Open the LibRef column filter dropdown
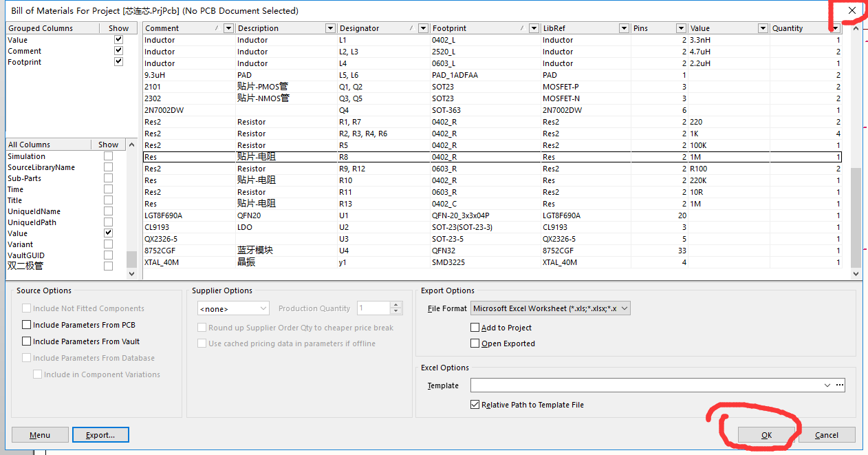Screen dimensions: 868x455 [x=624, y=28]
